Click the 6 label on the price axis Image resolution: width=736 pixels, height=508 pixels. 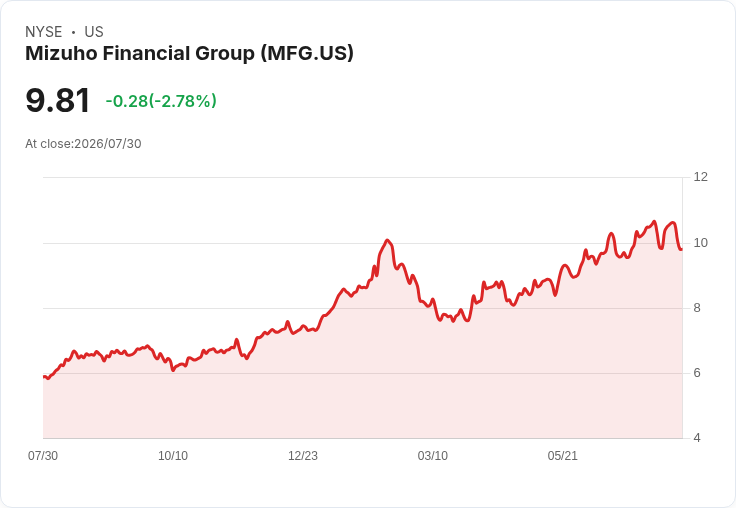(x=697, y=373)
